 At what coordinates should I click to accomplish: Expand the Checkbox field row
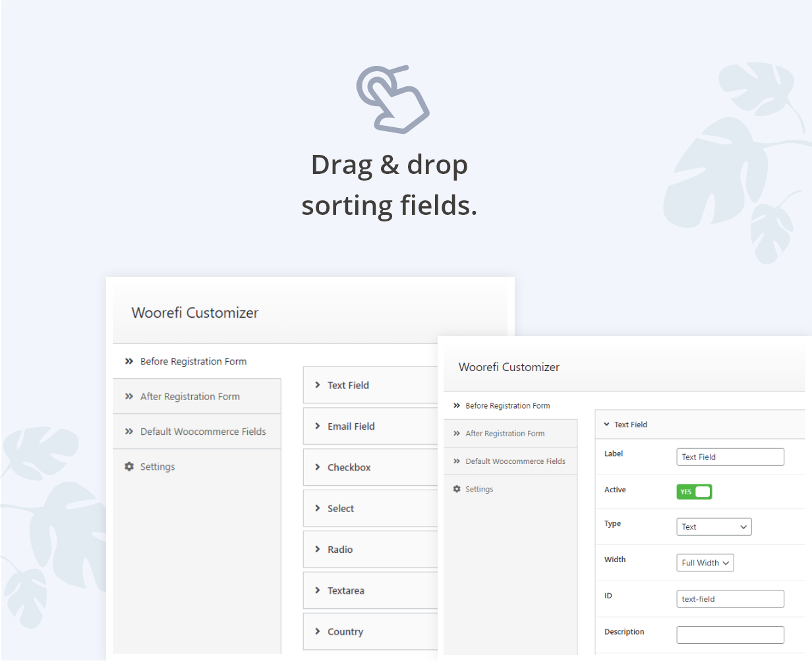point(370,467)
